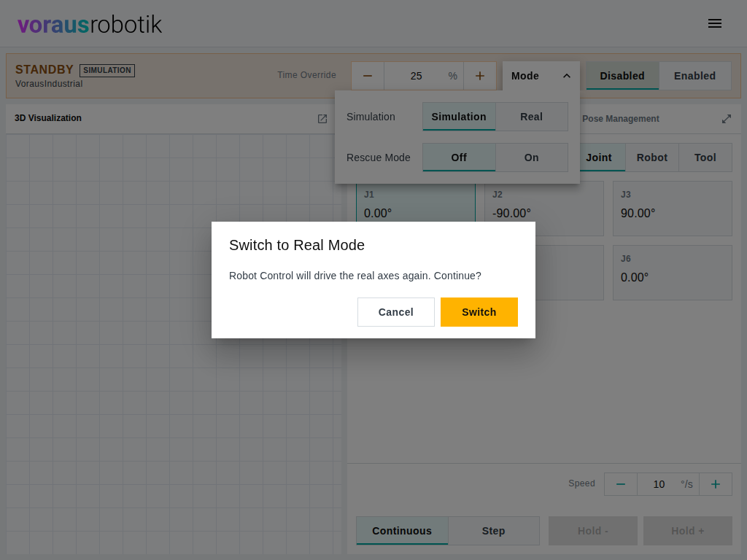Viewport: 747px width, 560px height.
Task: Collapse the Mode dropdown
Action: 541,76
